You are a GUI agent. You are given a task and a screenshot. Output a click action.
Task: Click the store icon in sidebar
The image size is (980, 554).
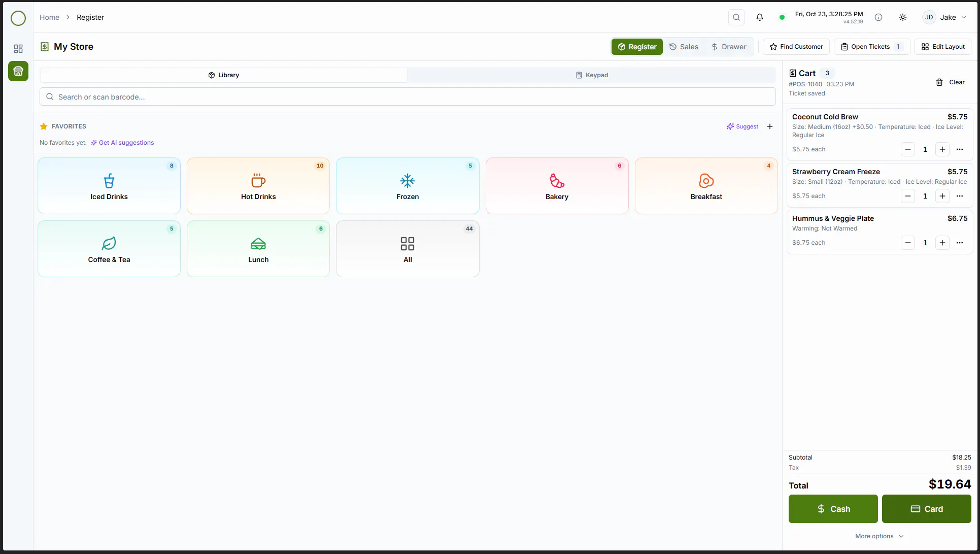18,71
